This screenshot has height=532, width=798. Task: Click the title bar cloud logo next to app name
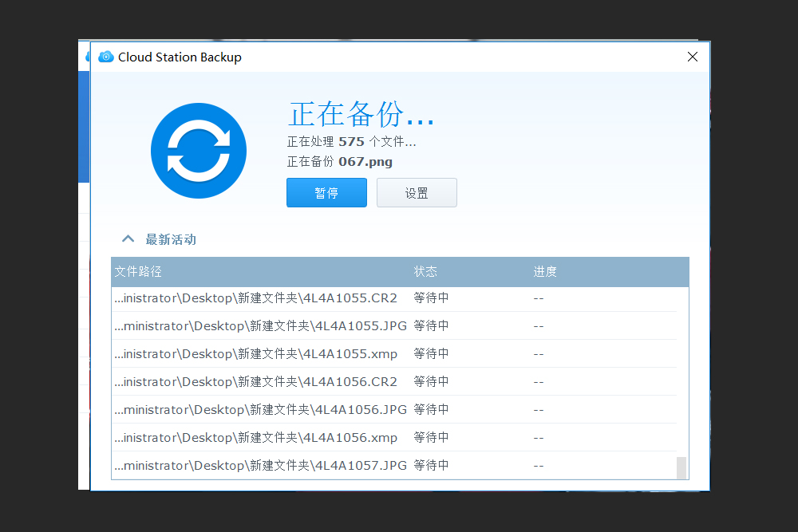coord(105,57)
